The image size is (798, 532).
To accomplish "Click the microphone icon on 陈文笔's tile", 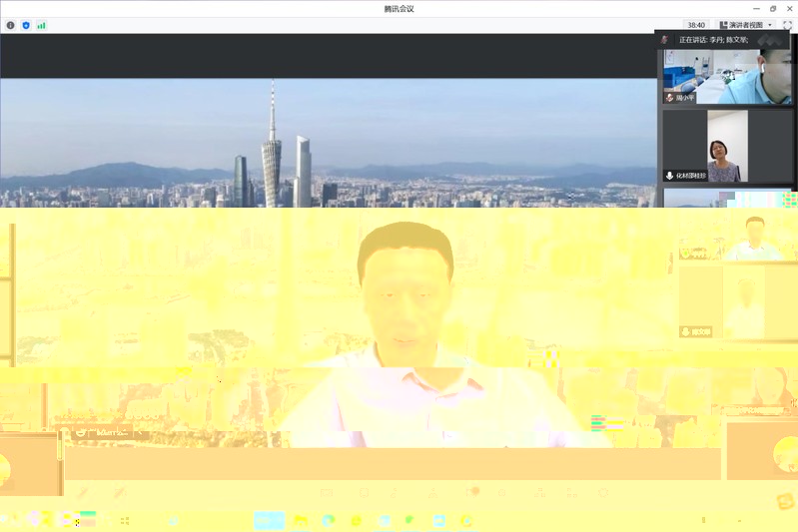I will (x=685, y=331).
